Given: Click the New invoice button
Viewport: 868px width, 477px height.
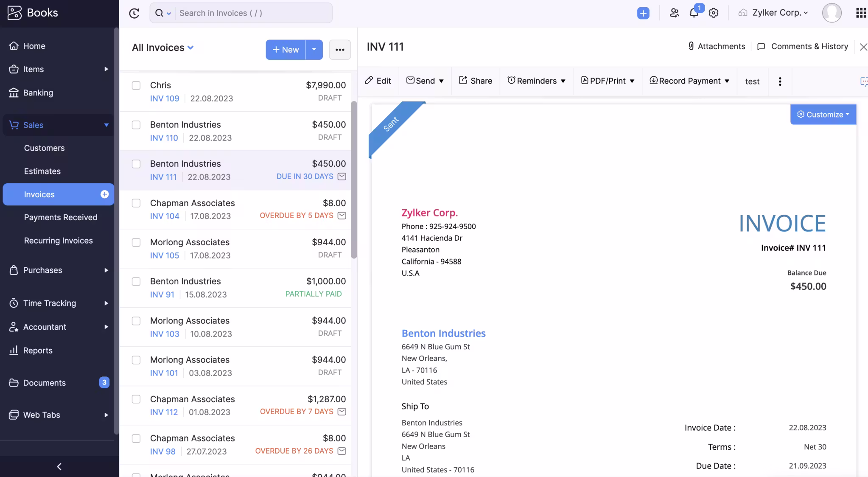Looking at the screenshot, I should point(286,50).
